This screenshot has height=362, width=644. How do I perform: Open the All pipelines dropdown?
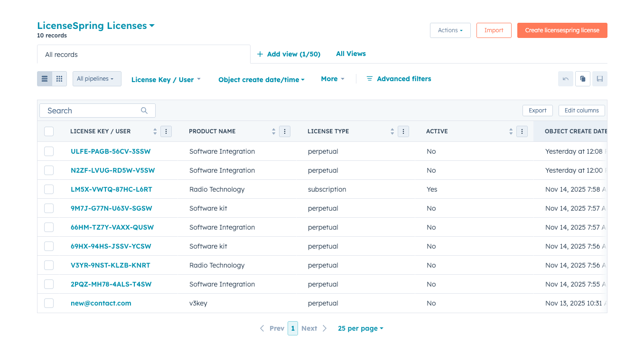tap(96, 79)
